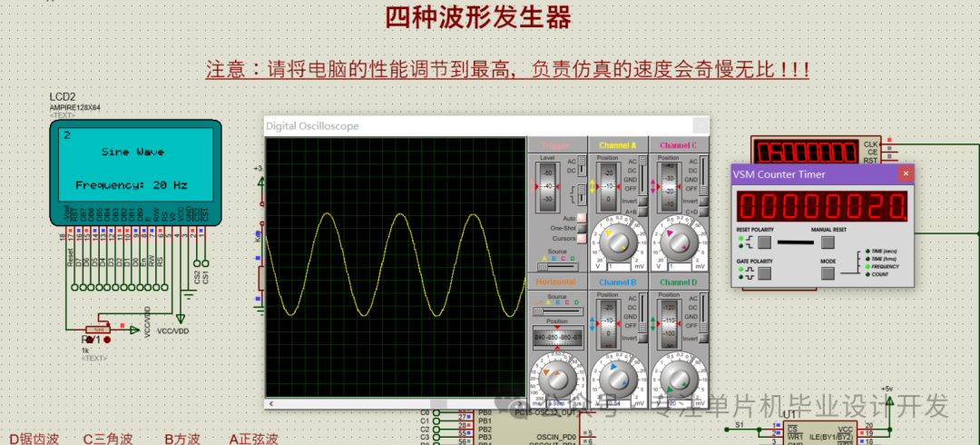Close the VSM Counter Timer window

tap(905, 174)
